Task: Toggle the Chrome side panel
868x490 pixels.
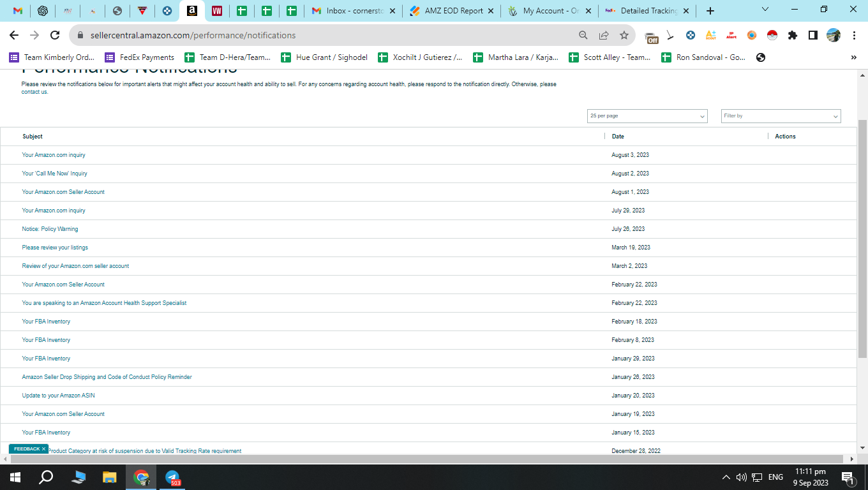Action: pos(813,35)
